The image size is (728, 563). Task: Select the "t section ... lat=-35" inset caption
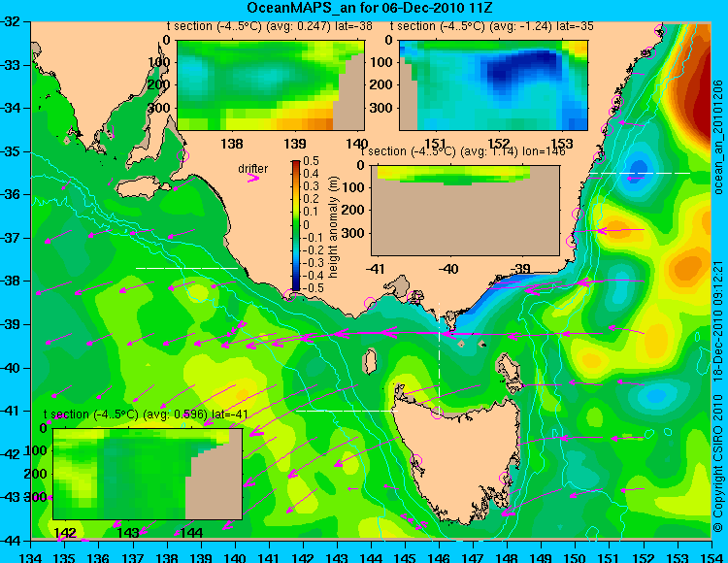(492, 26)
